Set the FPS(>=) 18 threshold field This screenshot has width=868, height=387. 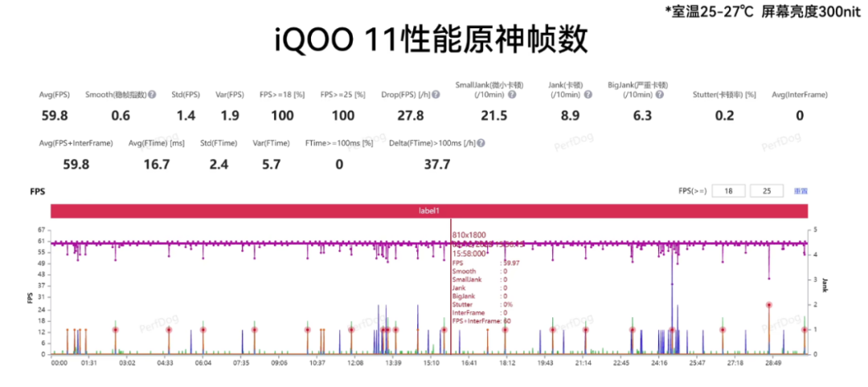pyautogui.click(x=728, y=191)
